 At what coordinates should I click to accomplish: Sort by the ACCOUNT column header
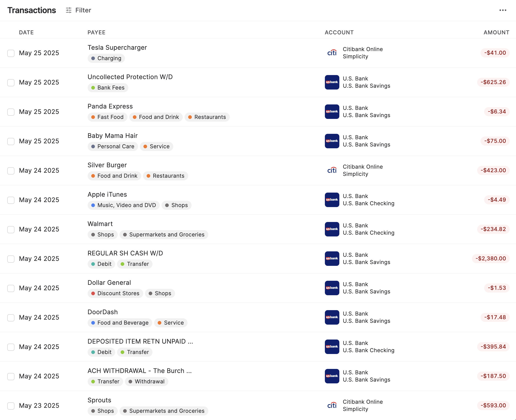pos(339,32)
